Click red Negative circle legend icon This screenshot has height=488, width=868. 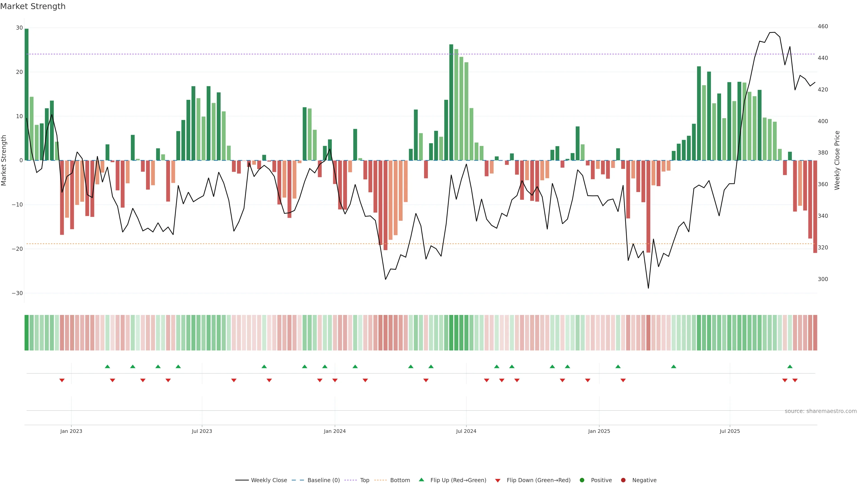pos(623,480)
